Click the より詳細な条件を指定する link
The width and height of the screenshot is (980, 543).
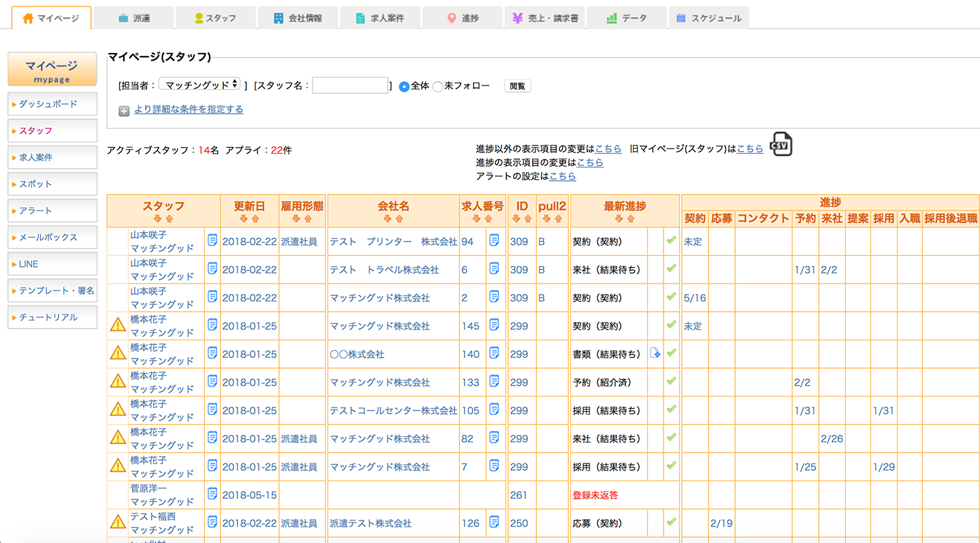click(189, 110)
